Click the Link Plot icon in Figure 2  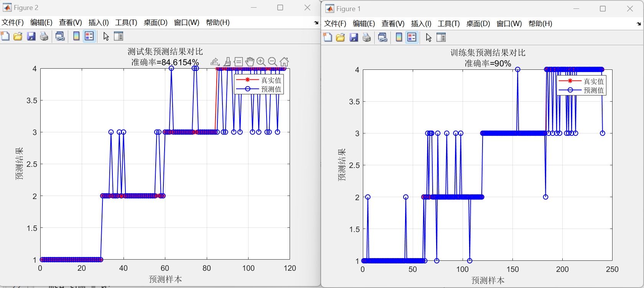pyautogui.click(x=60, y=36)
